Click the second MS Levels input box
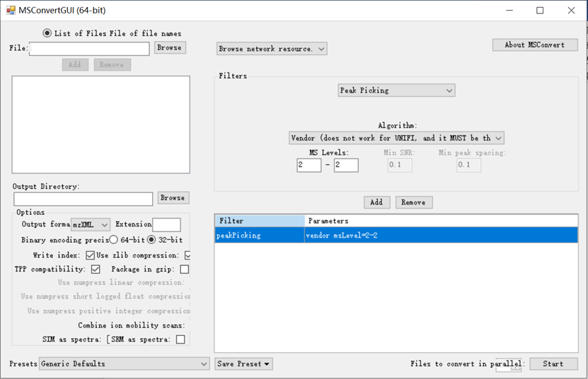The image size is (588, 379). 346,165
